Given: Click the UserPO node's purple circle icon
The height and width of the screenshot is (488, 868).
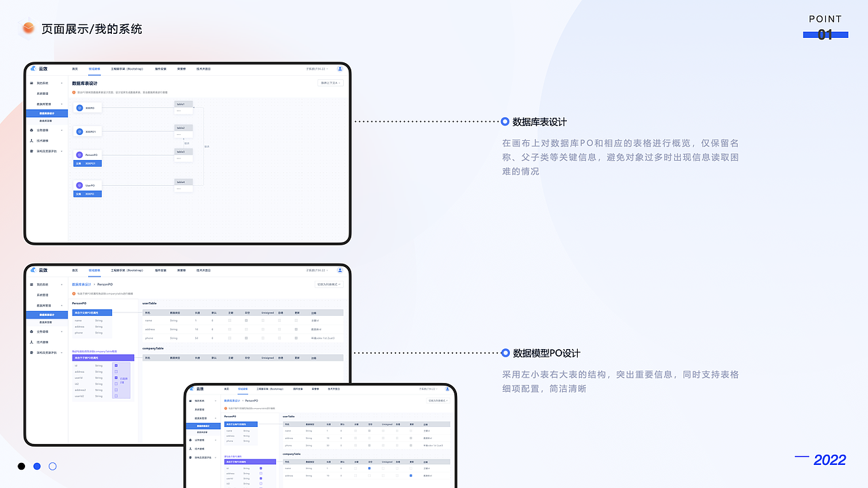Looking at the screenshot, I should [79, 185].
